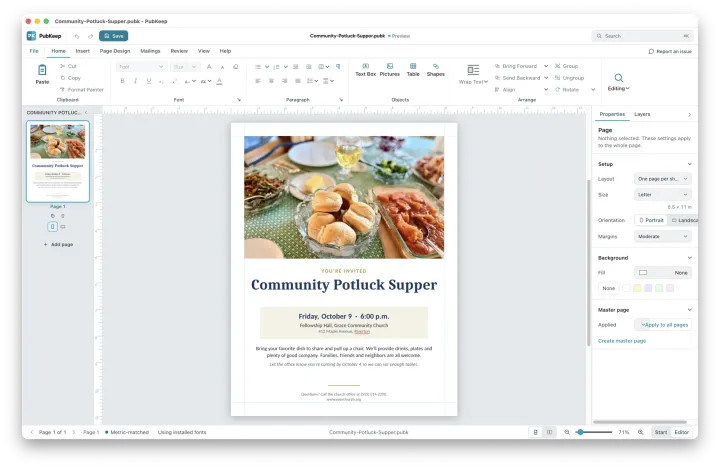Open the Font name dropdown
The image size is (720, 468).
pos(141,67)
